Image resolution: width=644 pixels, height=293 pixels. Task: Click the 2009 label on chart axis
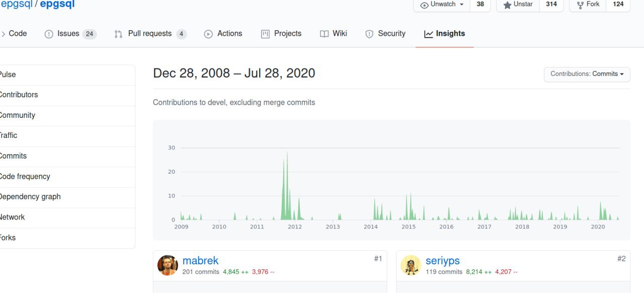click(181, 227)
